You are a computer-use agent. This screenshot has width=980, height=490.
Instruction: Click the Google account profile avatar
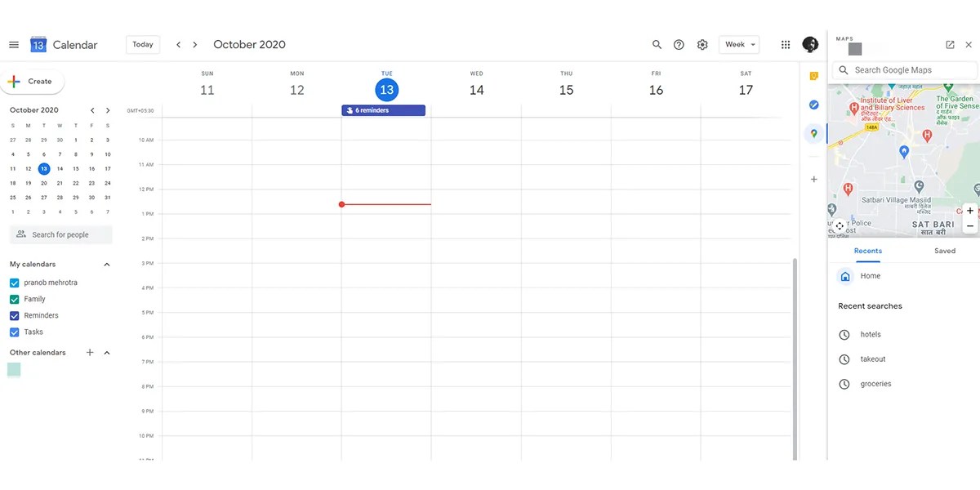(x=809, y=44)
